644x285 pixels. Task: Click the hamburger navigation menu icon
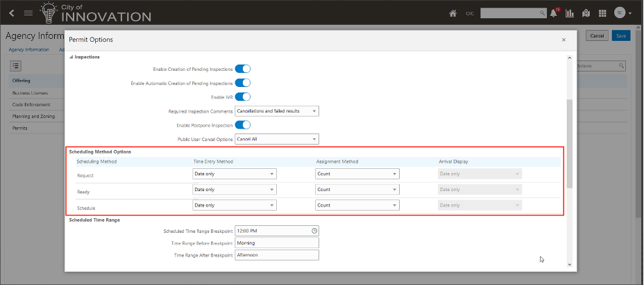pos(28,13)
